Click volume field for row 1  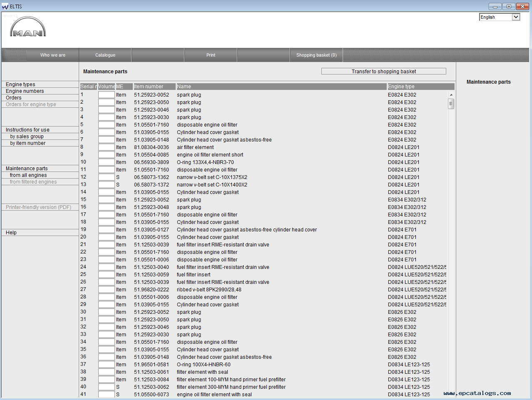(x=107, y=95)
